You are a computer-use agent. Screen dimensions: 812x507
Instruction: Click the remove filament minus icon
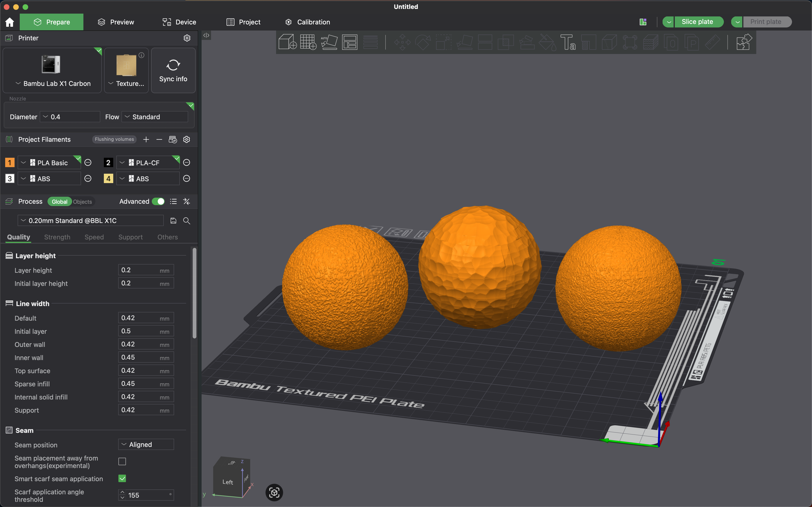click(159, 139)
